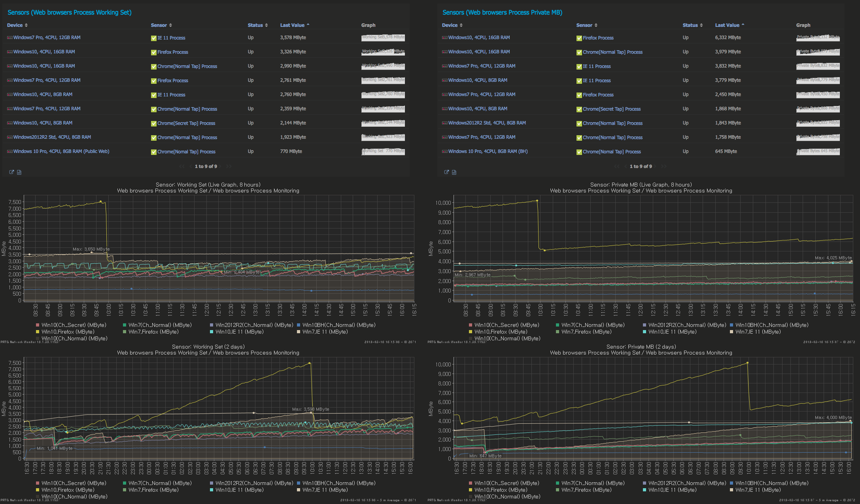Toggle the Win7,IE 11 (MByte) legend entry in the 2-day graph
The image size is (860, 504).
(323, 489)
